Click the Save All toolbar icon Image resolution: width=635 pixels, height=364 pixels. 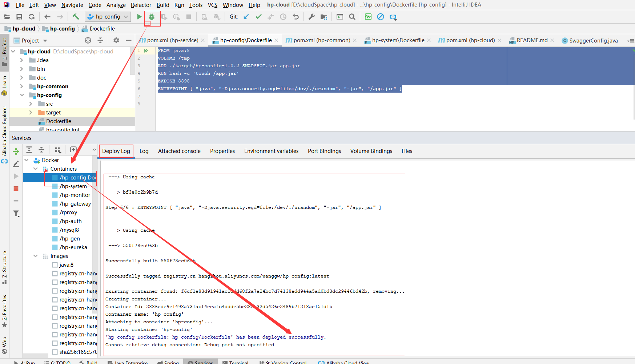coord(19,17)
